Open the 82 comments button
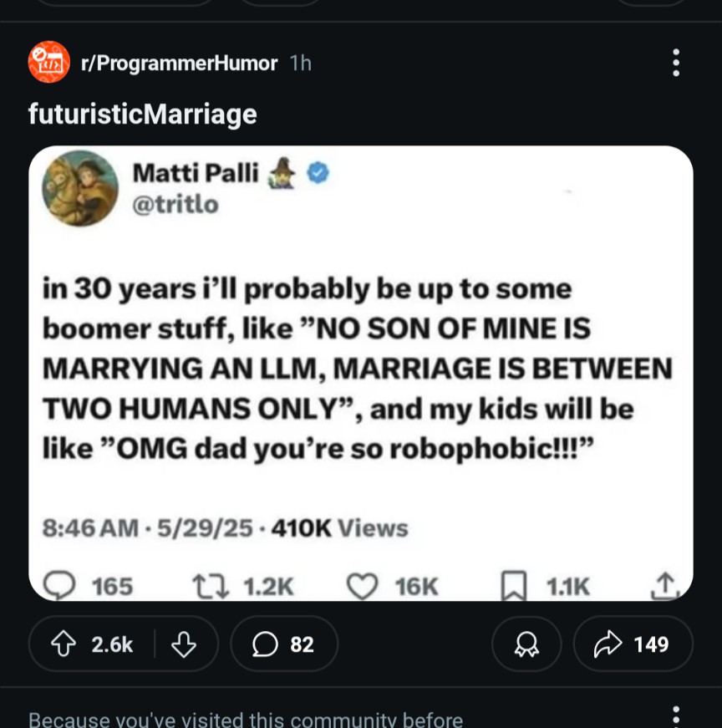Viewport: 722px width, 728px height. pyautogui.click(x=284, y=644)
